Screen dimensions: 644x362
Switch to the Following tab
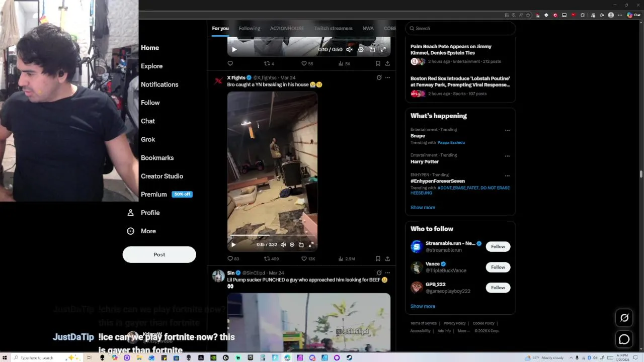(250, 28)
